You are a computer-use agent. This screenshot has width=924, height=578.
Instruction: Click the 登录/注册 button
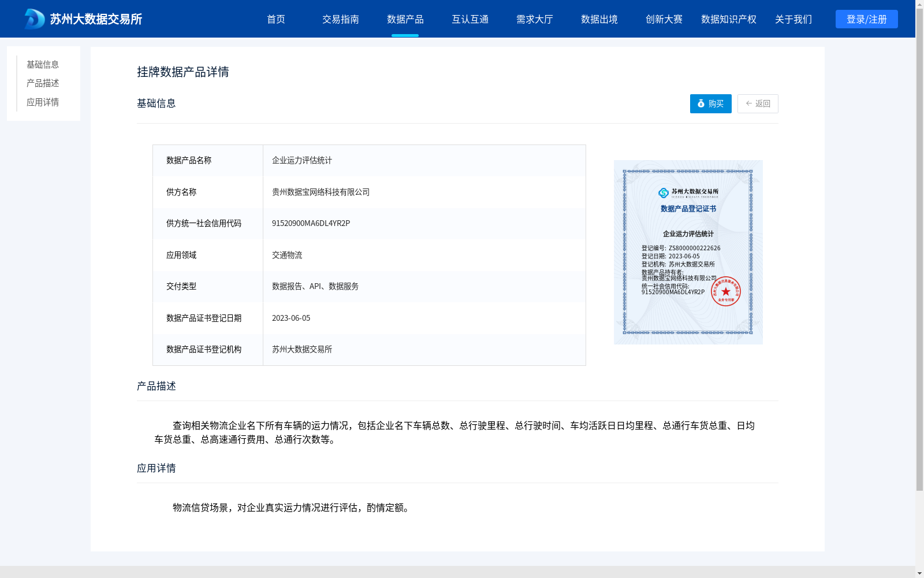pyautogui.click(x=867, y=19)
